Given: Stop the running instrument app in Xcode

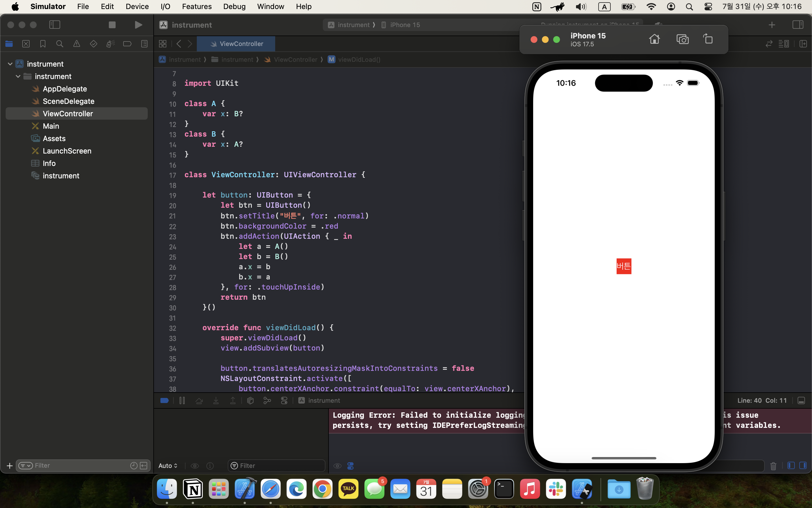Looking at the screenshot, I should 112,25.
